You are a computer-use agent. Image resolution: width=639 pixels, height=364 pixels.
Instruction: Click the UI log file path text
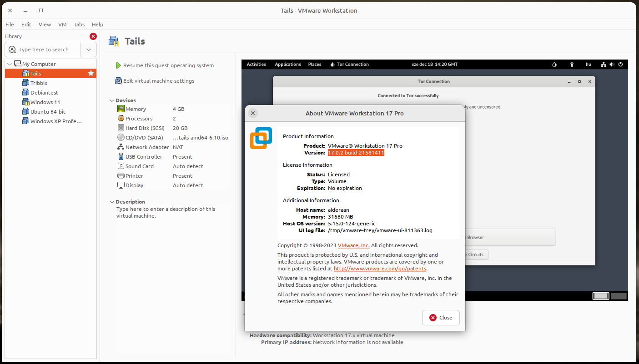pos(380,230)
